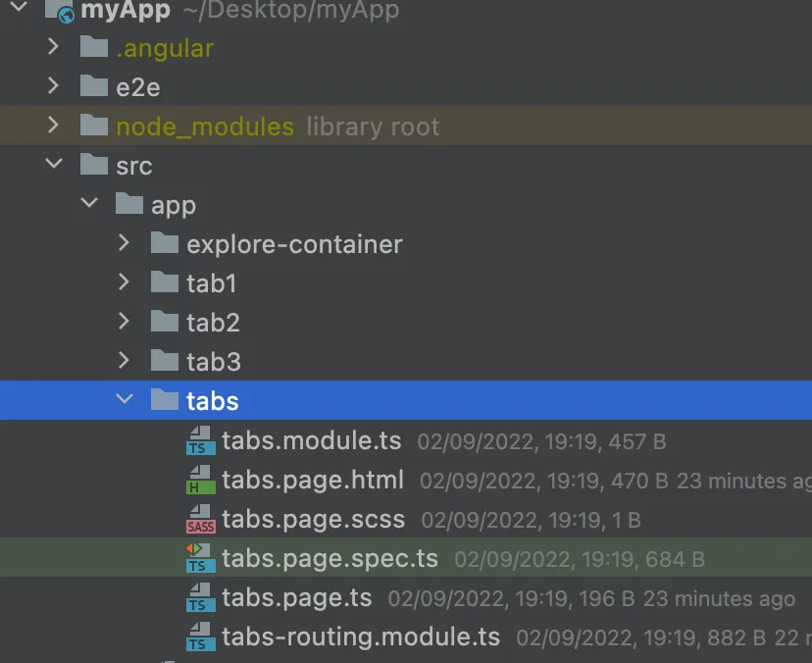The height and width of the screenshot is (663, 812).
Task: Open the tabs.page.scss file
Action: (x=313, y=520)
